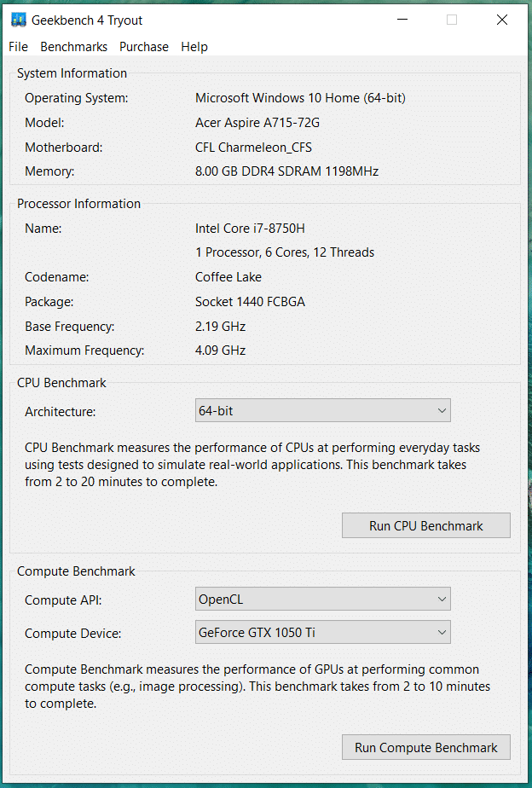
Task: Open the Compute API OpenCL dropdown
Action: tap(322, 600)
